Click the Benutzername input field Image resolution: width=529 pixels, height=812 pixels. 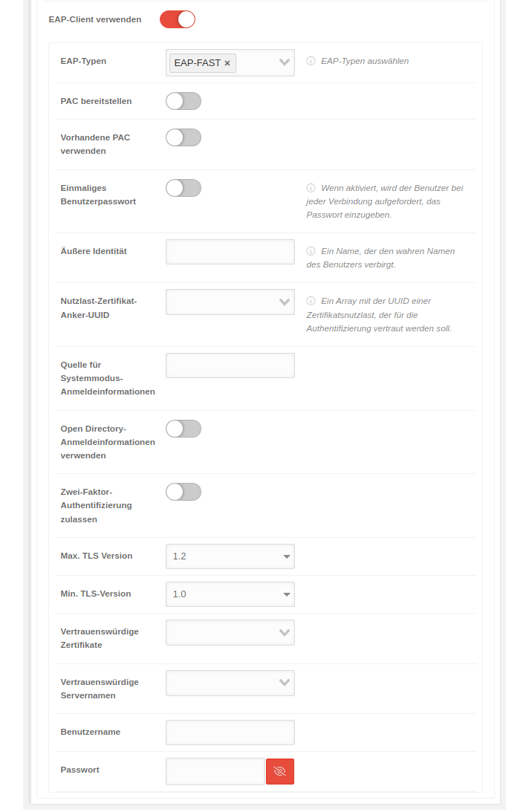(230, 733)
